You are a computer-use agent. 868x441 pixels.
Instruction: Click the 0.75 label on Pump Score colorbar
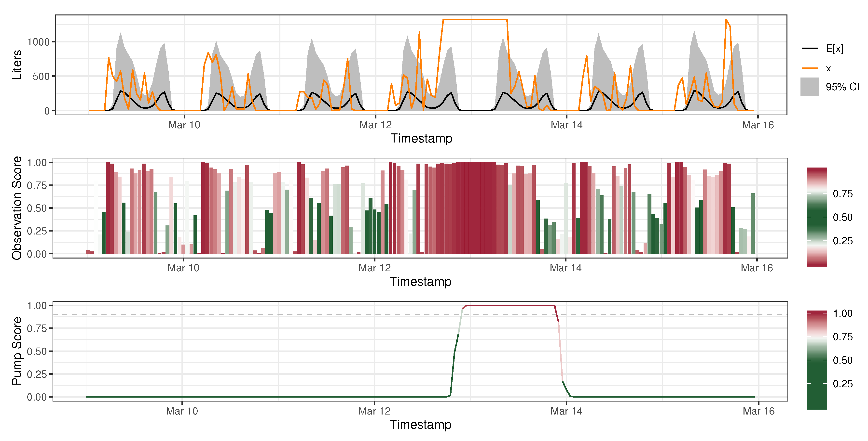pos(842,337)
